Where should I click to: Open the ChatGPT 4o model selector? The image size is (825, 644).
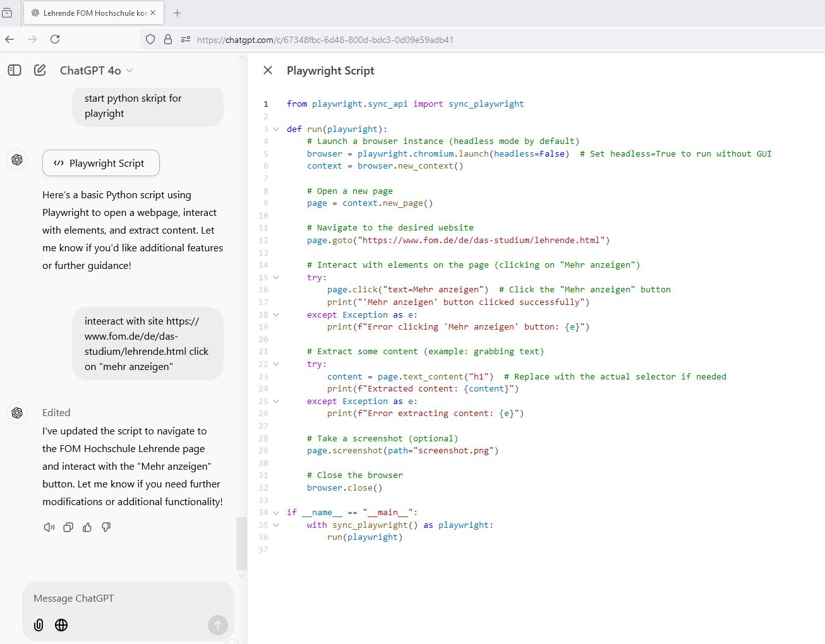[x=96, y=71]
